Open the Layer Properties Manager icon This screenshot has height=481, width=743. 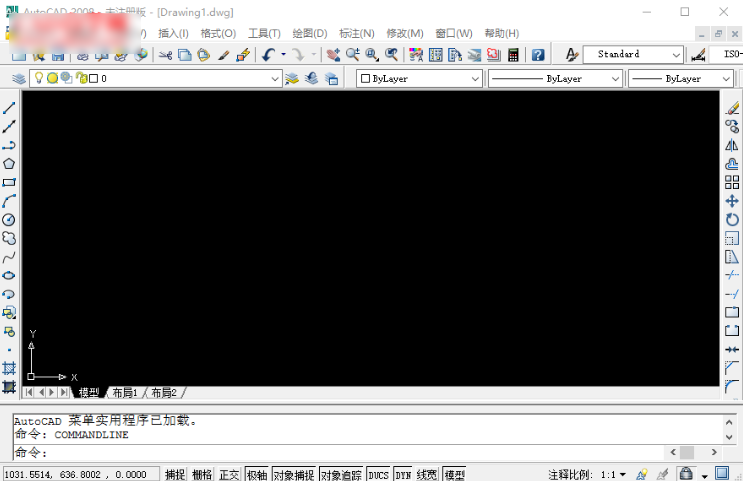[18, 79]
